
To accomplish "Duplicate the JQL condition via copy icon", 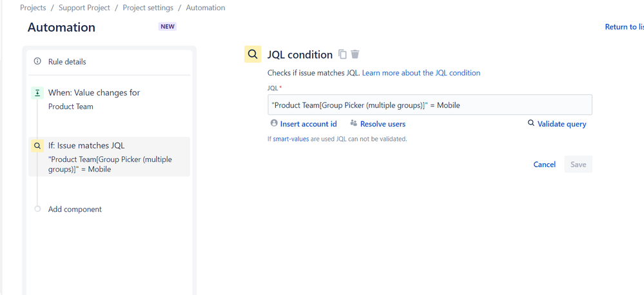I will (342, 54).
